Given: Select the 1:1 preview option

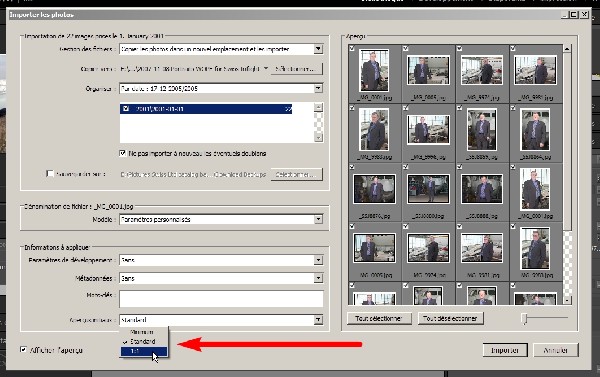Looking at the screenshot, I should tap(143, 351).
